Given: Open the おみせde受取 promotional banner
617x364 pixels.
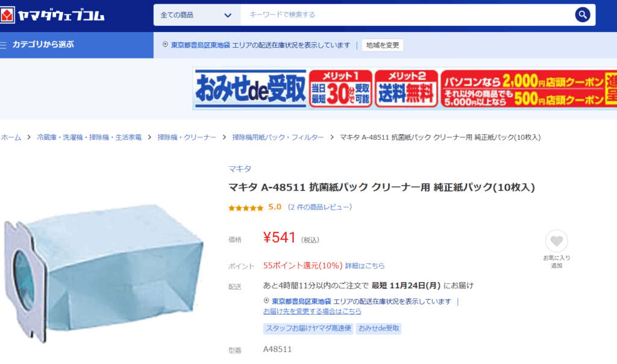Looking at the screenshot, I should [404, 89].
